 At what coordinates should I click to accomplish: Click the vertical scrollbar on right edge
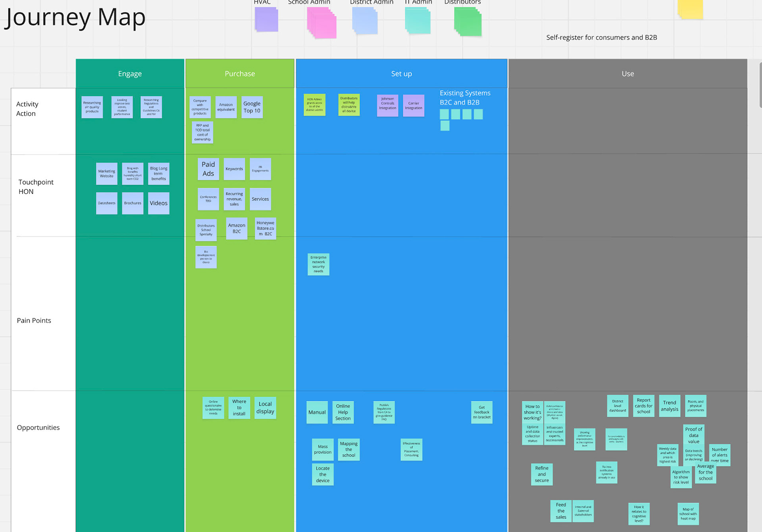760,85
